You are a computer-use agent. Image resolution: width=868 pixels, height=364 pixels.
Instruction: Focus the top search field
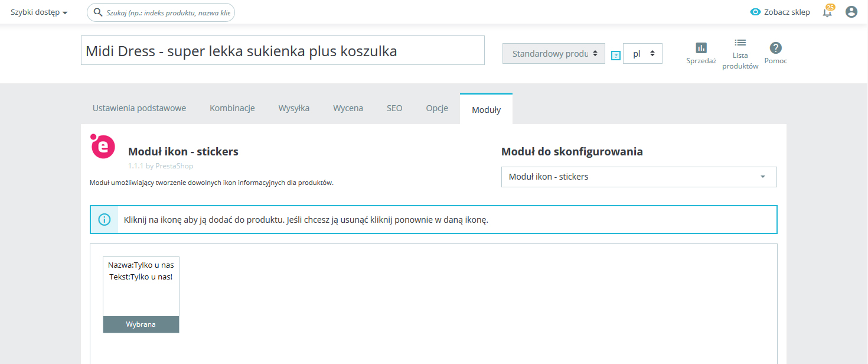click(168, 12)
